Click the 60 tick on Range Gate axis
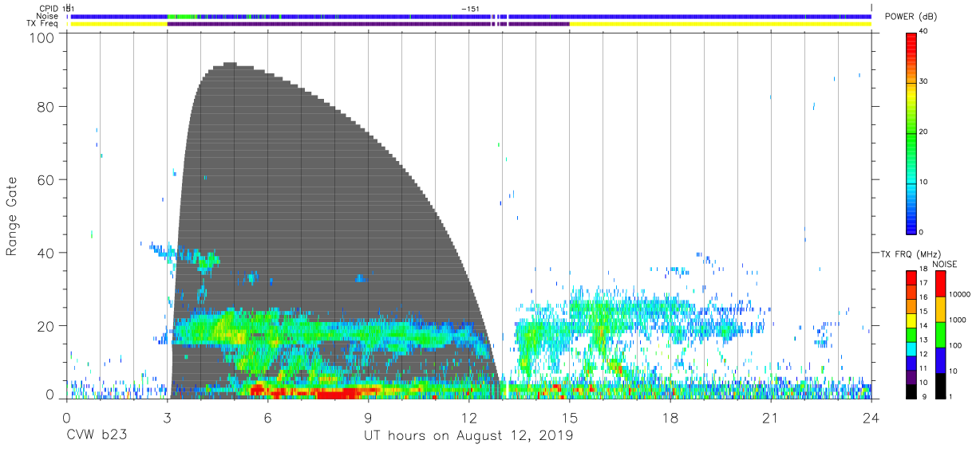Image resolution: width=980 pixels, height=452 pixels. [x=46, y=179]
